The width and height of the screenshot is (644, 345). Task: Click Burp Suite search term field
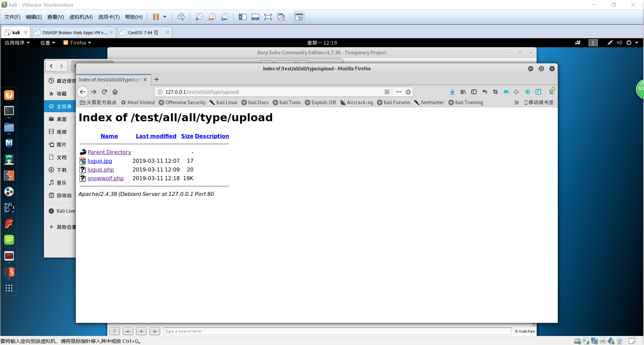click(337, 331)
